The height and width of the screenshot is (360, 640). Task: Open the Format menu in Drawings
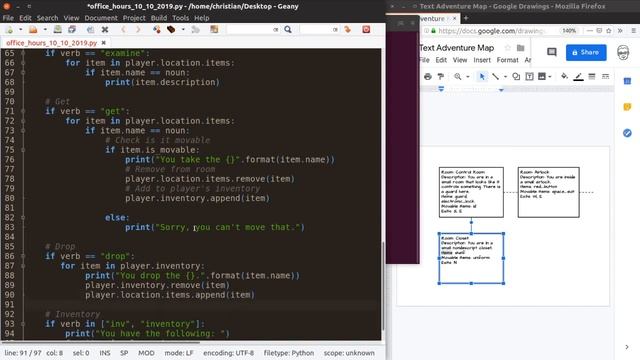(507, 60)
